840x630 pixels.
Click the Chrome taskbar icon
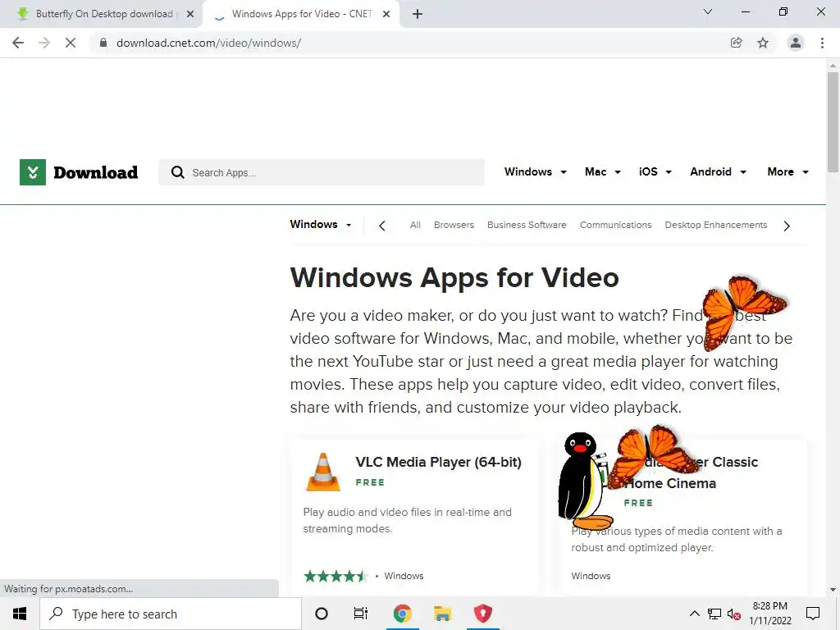(x=402, y=614)
